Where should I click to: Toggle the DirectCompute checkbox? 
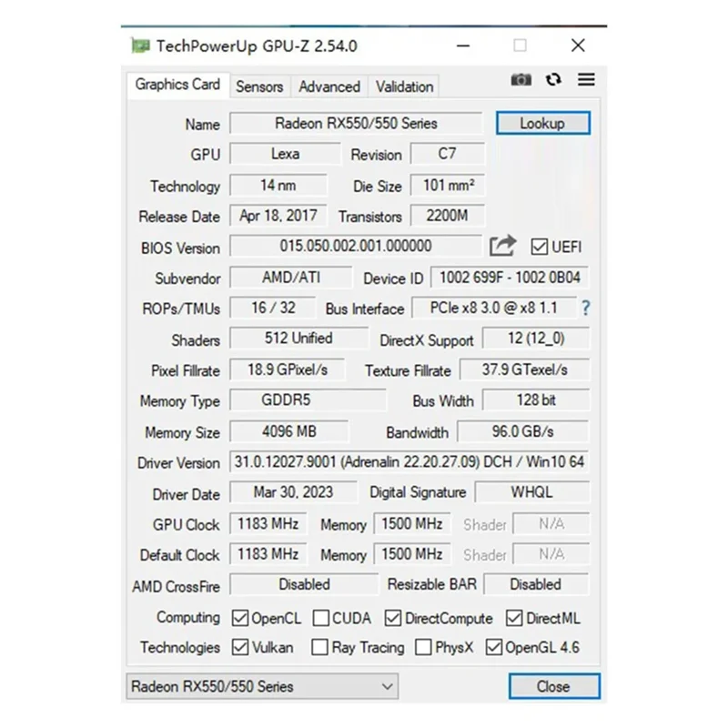393,618
